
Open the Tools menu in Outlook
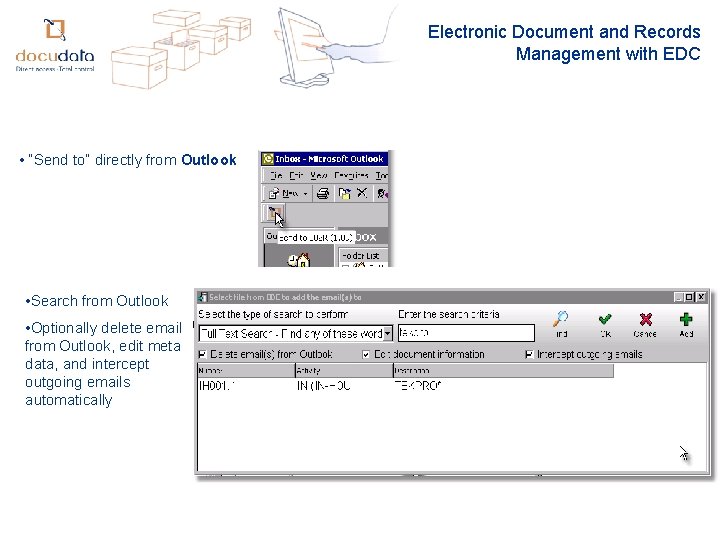(x=382, y=175)
